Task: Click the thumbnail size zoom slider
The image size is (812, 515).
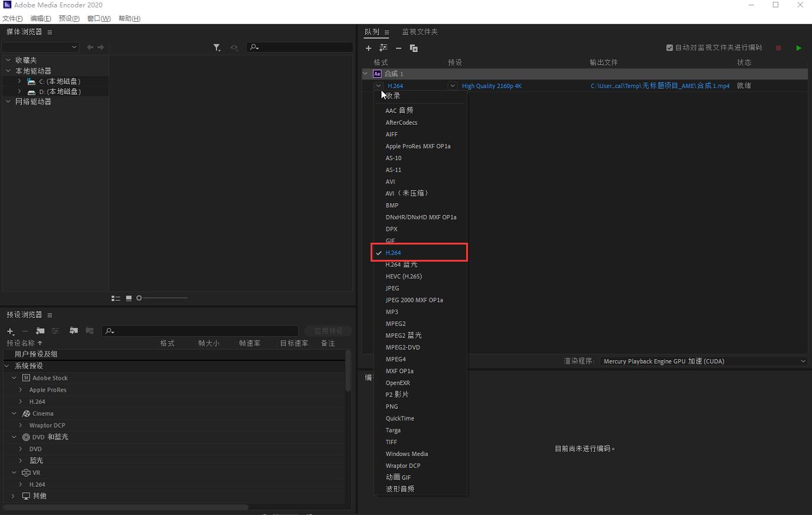Action: [x=162, y=298]
